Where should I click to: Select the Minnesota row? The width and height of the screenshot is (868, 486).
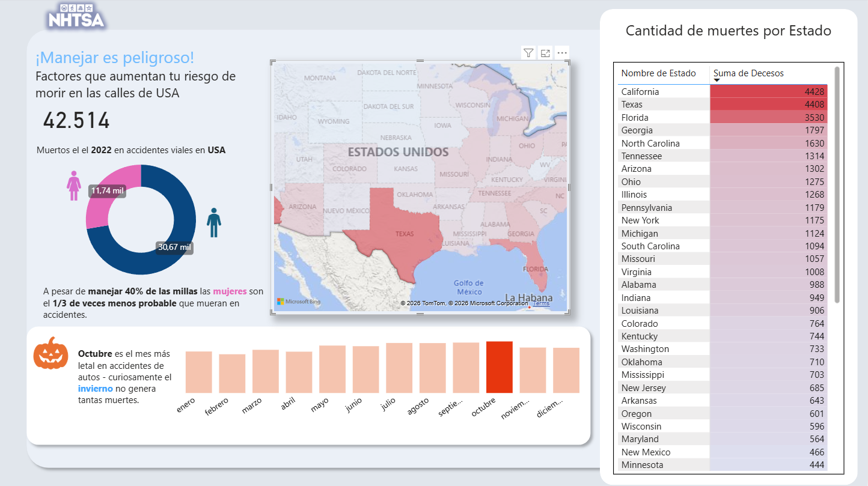click(723, 465)
